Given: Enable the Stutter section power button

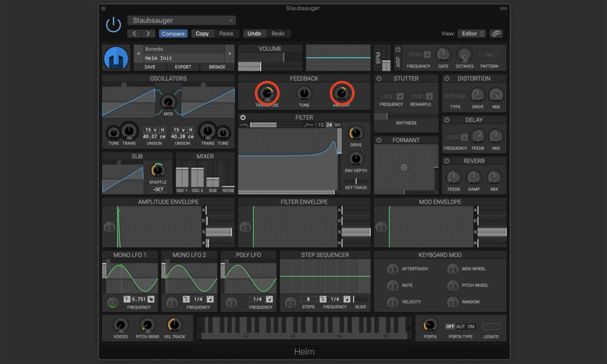Looking at the screenshot, I should [x=379, y=79].
